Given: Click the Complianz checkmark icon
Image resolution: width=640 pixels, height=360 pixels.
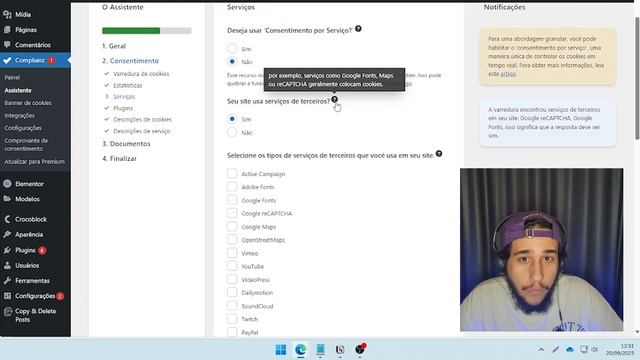Looking at the screenshot, I should coord(7,60).
